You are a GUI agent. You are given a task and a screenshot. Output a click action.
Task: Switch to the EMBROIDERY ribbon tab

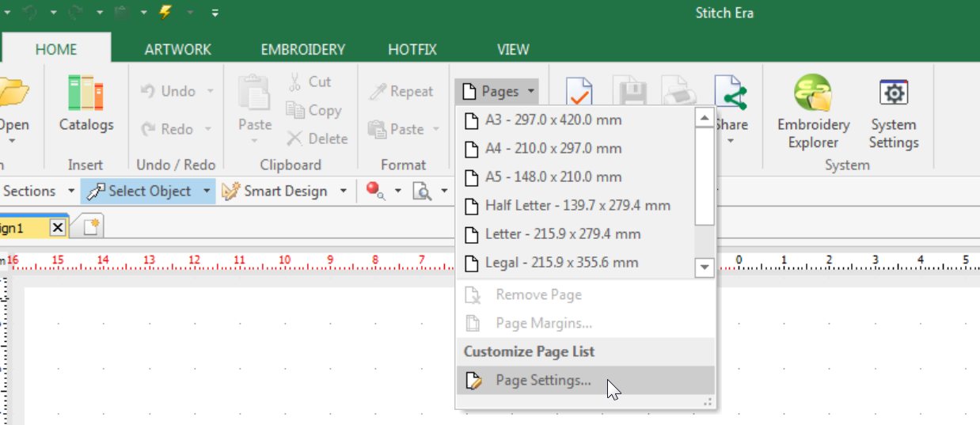click(303, 49)
